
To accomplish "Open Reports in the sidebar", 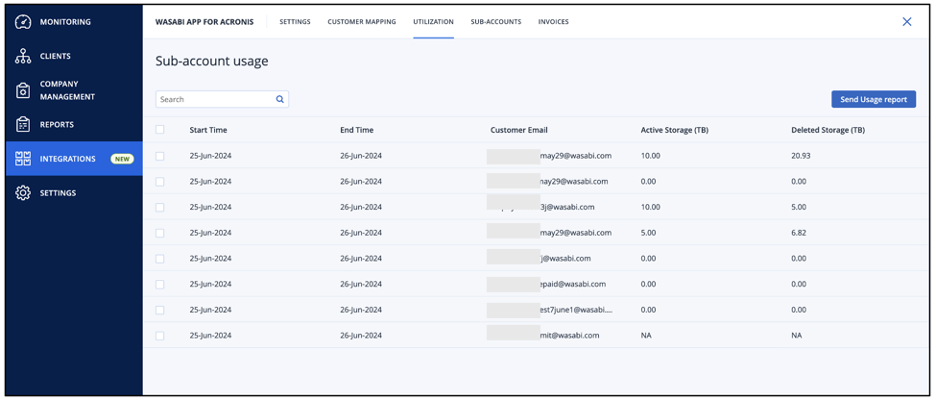I will [x=74, y=124].
